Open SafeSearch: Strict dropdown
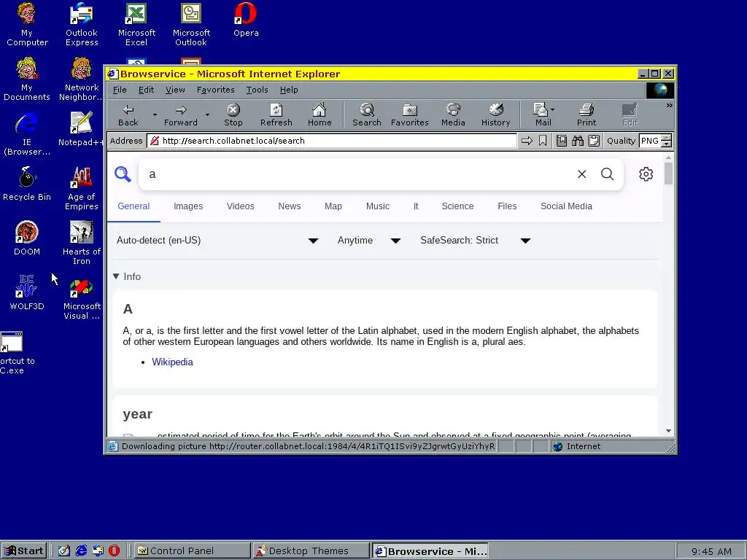 point(475,241)
